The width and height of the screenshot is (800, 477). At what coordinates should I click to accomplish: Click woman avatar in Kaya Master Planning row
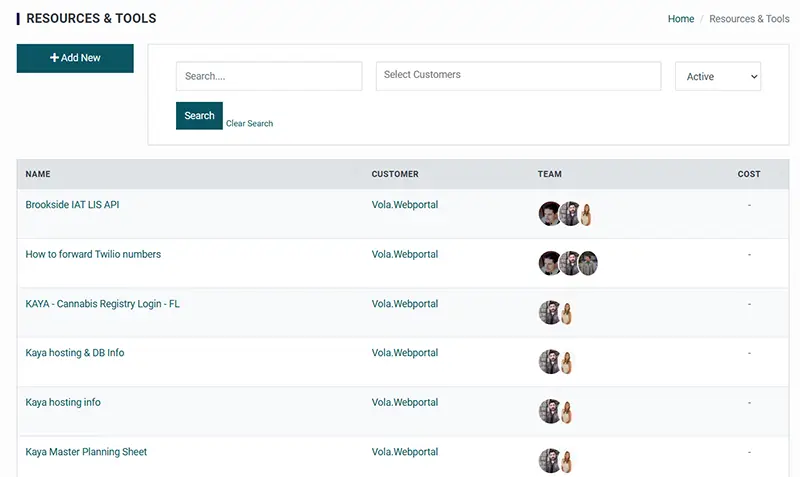566,462
